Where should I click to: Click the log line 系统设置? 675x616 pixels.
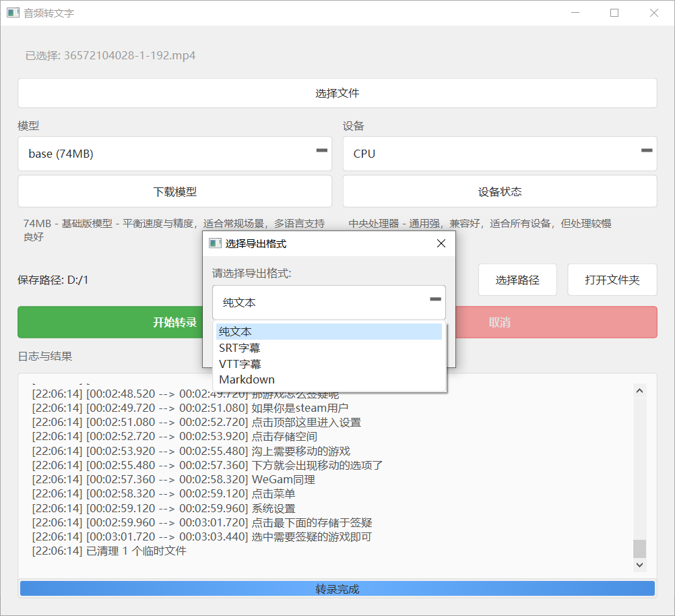164,508
